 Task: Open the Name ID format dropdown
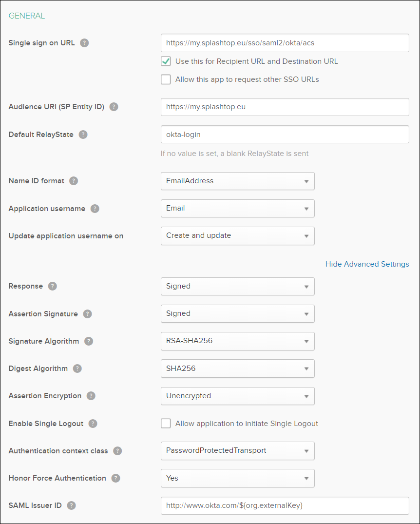[x=238, y=181]
